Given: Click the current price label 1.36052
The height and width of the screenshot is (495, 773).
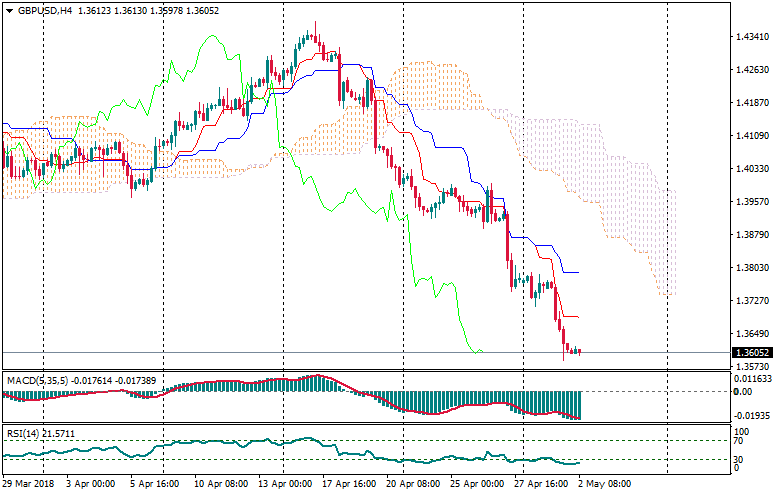Looking at the screenshot, I should (751, 353).
